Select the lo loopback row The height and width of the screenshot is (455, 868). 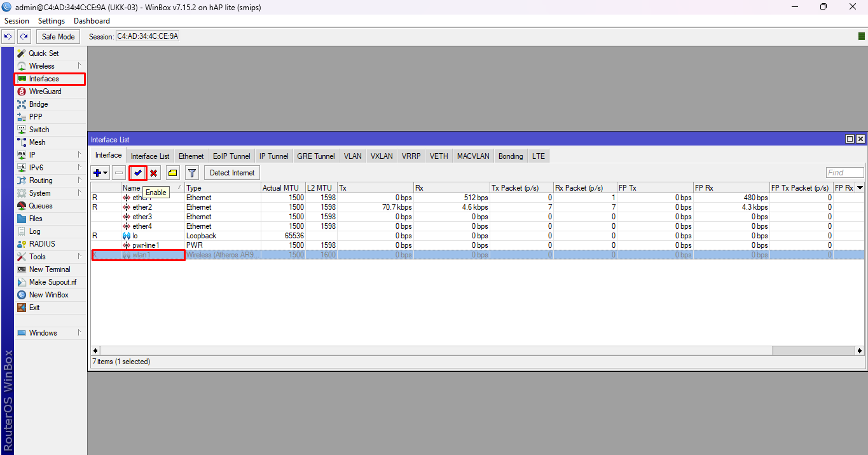[x=478, y=236]
